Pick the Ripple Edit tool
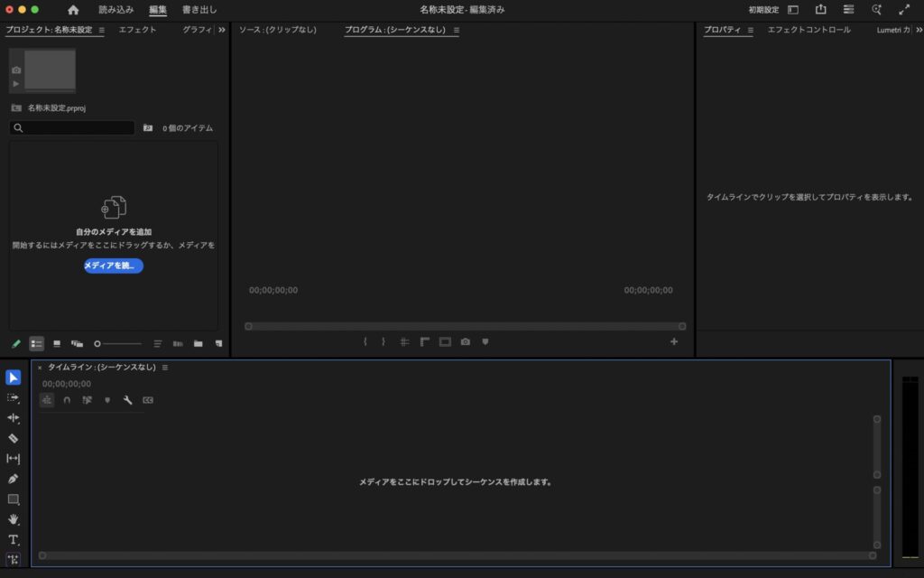This screenshot has height=578, width=924. tap(13, 418)
